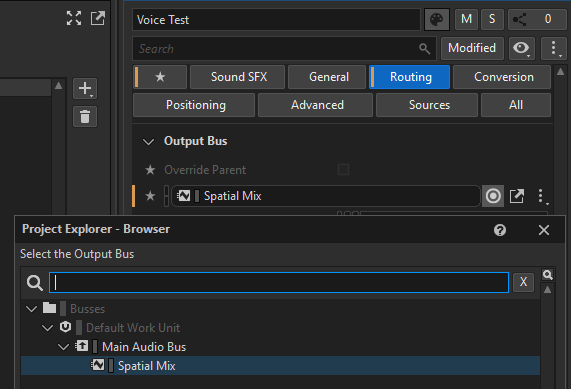Open the color palette picker for Voice Test

tap(437, 20)
